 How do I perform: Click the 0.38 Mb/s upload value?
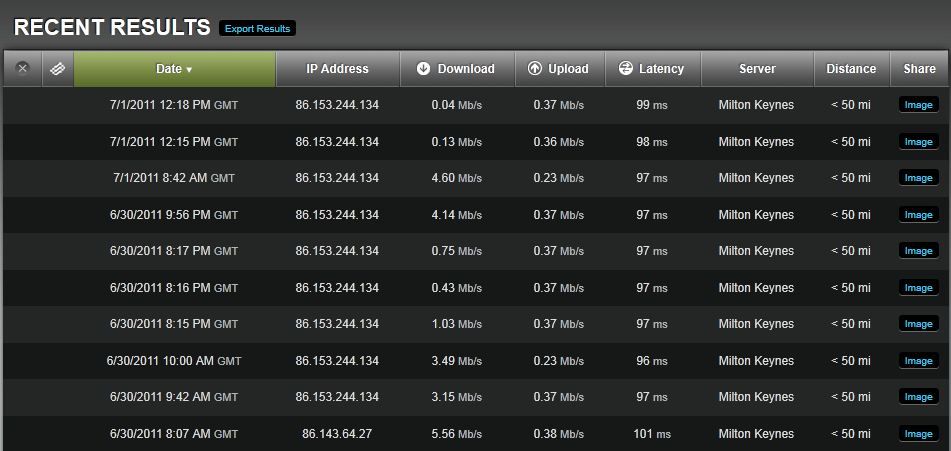[559, 433]
